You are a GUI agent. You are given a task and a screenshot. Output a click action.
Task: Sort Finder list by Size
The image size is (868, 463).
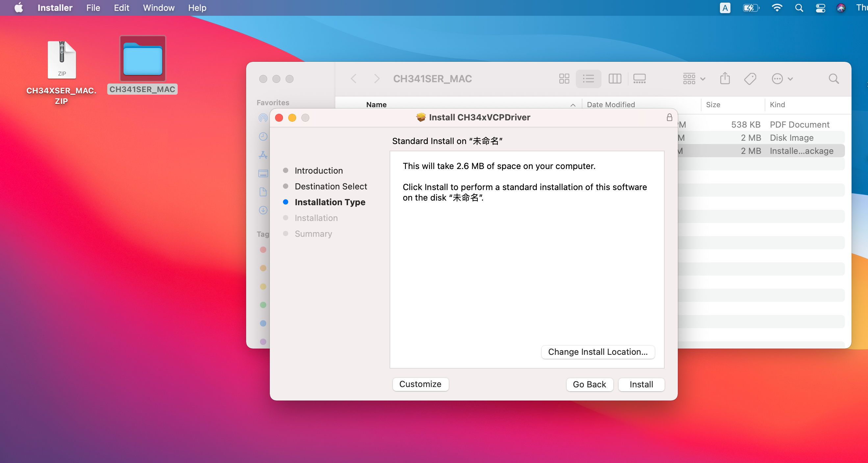[x=713, y=104]
